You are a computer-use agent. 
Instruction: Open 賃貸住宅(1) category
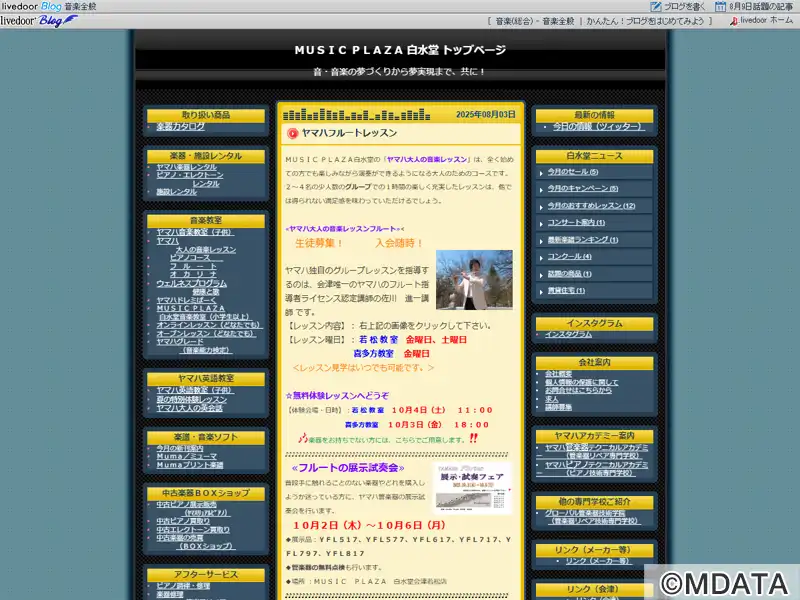pos(566,291)
